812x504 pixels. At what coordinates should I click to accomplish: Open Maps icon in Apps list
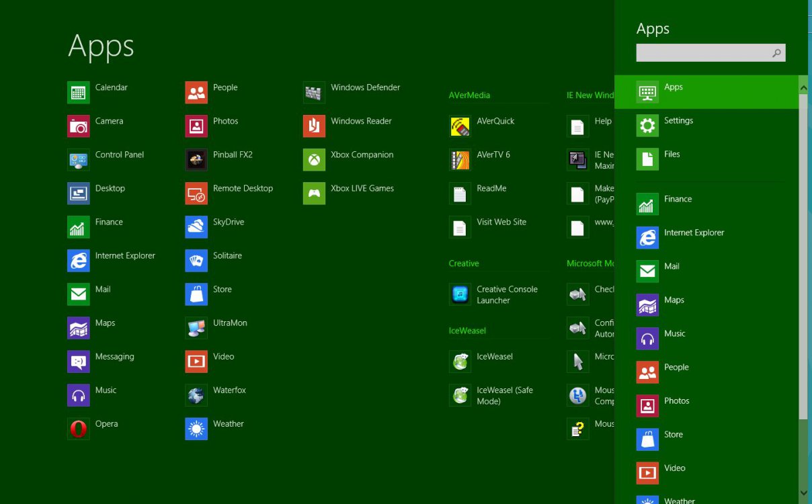pos(79,327)
